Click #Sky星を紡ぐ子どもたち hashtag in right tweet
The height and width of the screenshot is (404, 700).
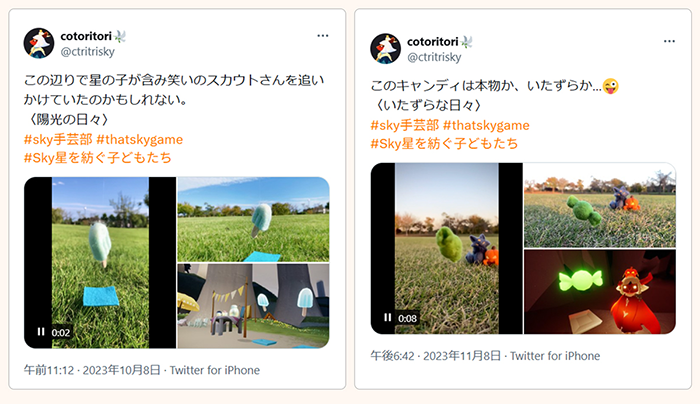444,143
